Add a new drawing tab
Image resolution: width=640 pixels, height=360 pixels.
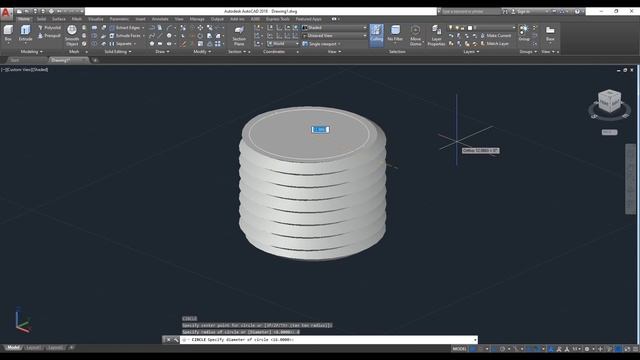[95, 60]
